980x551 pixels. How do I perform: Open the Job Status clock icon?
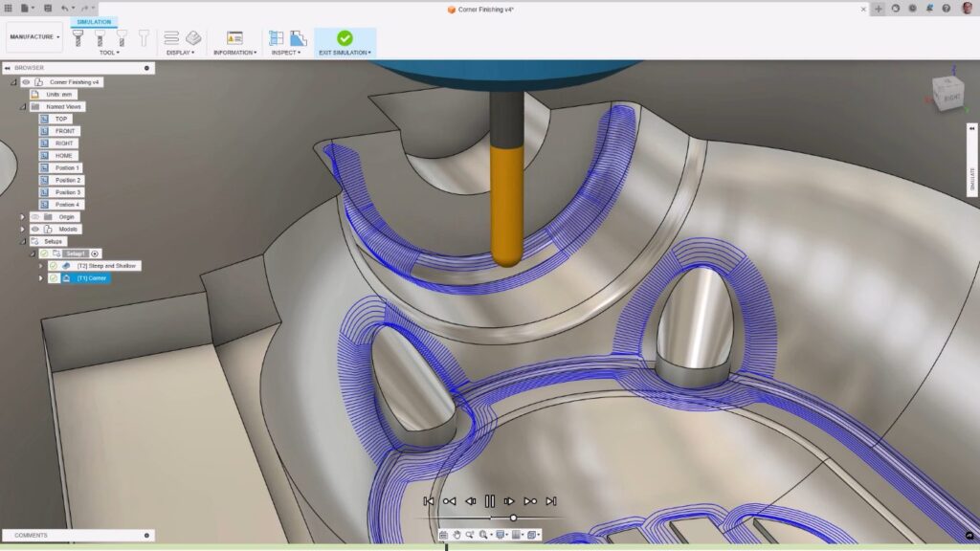click(912, 8)
